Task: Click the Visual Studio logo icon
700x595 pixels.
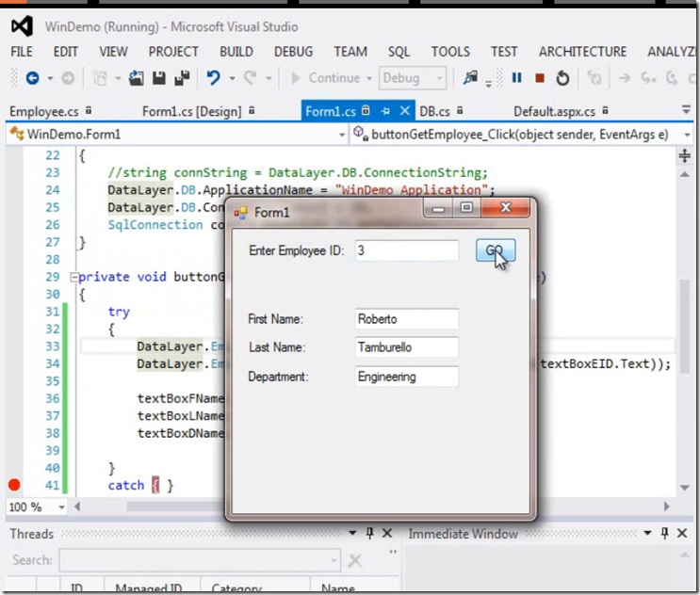Action: [22, 26]
